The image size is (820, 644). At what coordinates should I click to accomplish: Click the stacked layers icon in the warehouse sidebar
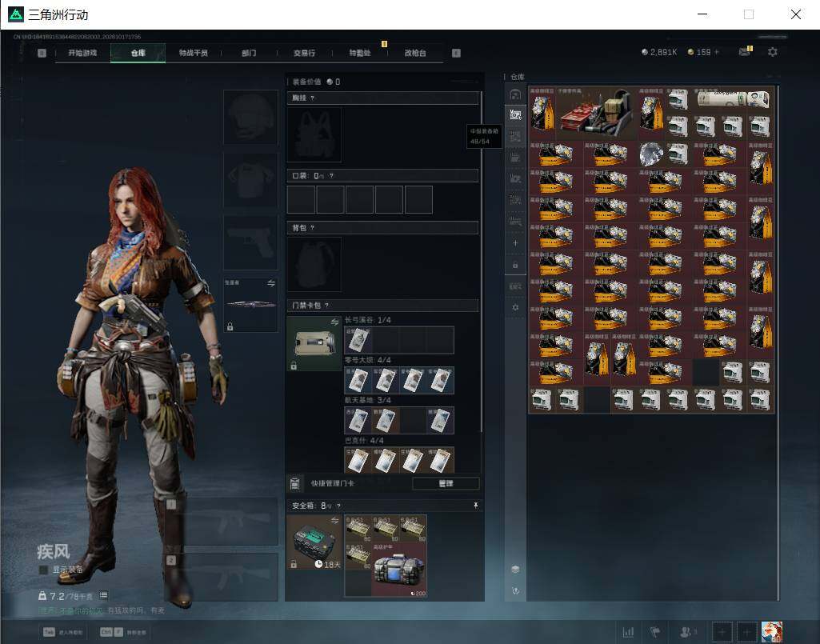515,569
